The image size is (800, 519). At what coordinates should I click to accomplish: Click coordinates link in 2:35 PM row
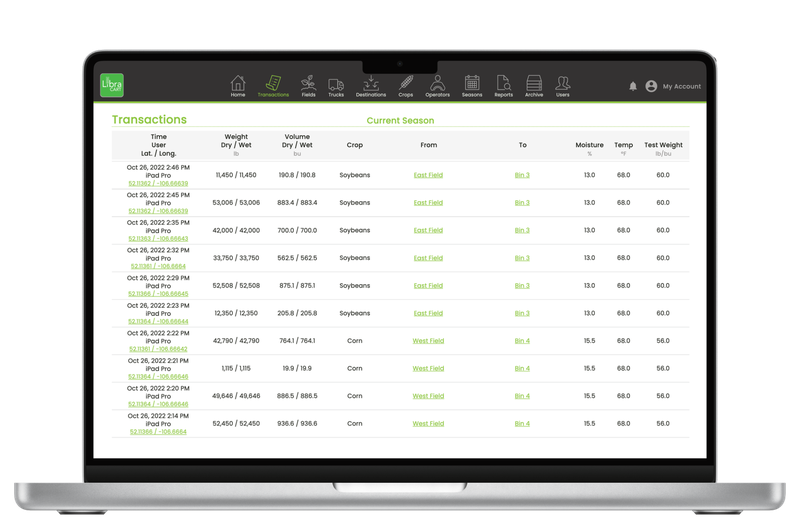coord(158,238)
